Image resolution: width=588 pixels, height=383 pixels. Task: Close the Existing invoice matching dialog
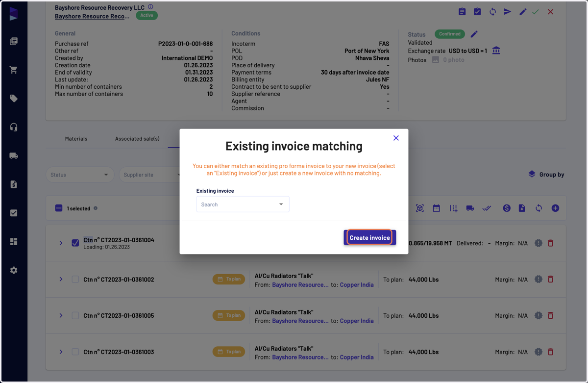click(396, 138)
